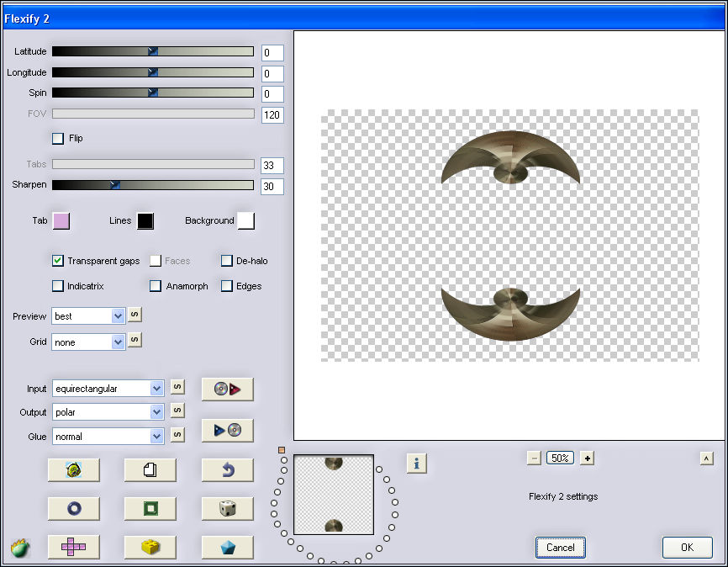Open the Grid dropdown
Image resolution: width=728 pixels, height=567 pixels.
tap(88, 342)
